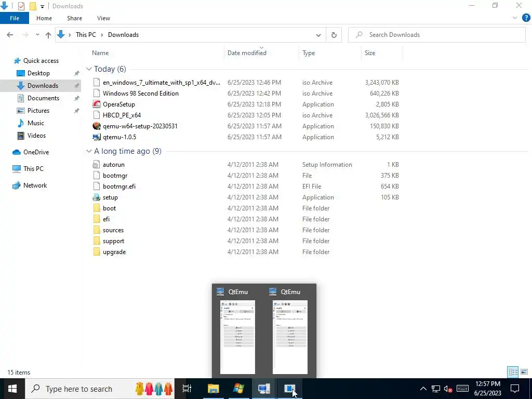Click the New folder quick access icon
This screenshot has width=532, height=399.
click(x=33, y=6)
